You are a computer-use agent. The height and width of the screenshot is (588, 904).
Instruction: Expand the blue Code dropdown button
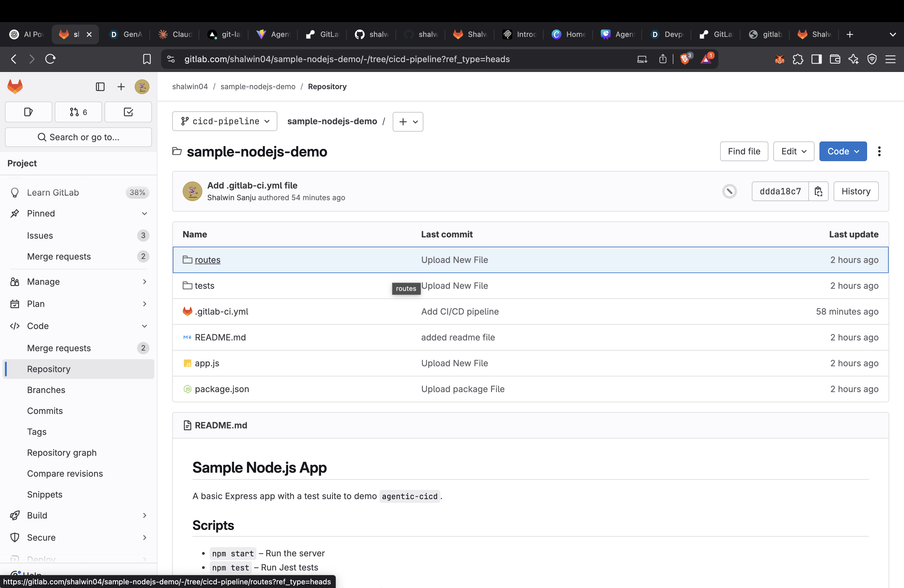pyautogui.click(x=843, y=152)
